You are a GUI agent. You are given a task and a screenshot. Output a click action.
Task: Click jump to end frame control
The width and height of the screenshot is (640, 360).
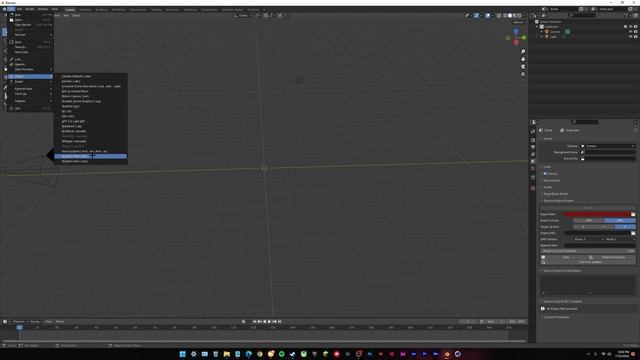[280, 322]
